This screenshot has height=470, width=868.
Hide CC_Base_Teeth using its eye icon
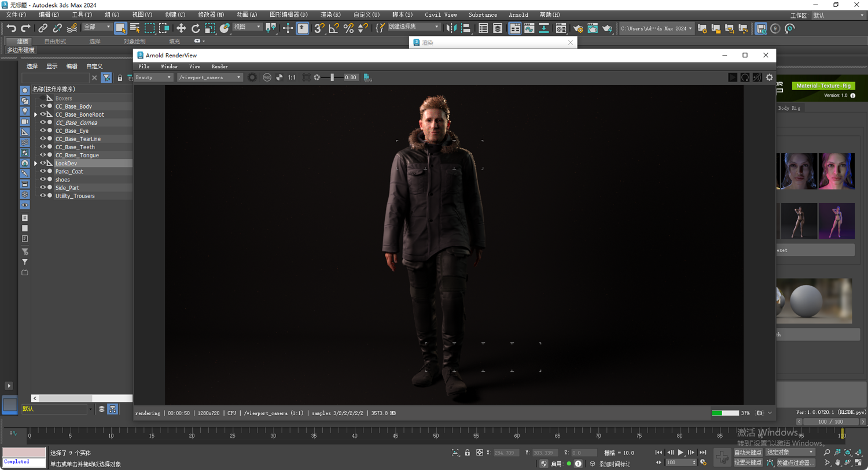coord(43,147)
